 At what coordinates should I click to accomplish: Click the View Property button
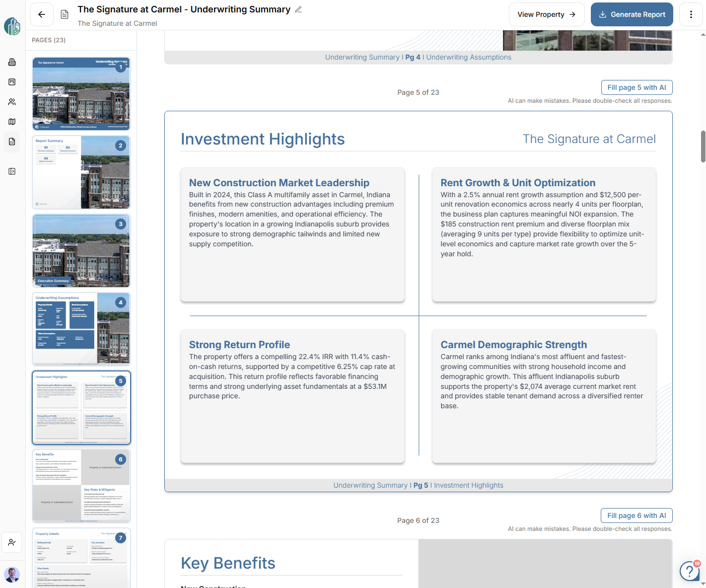(547, 14)
